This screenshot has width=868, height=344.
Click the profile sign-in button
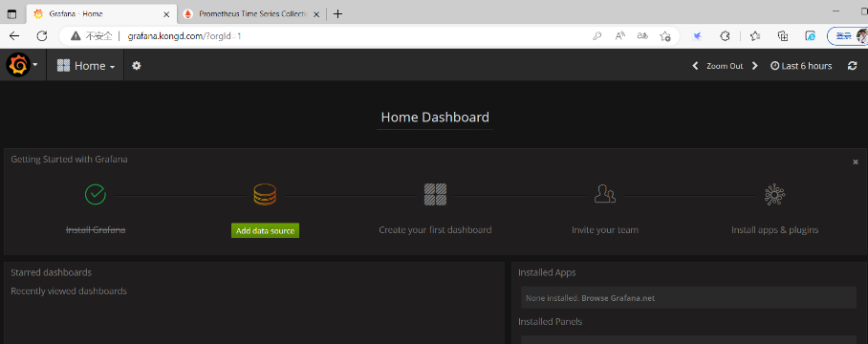(848, 36)
